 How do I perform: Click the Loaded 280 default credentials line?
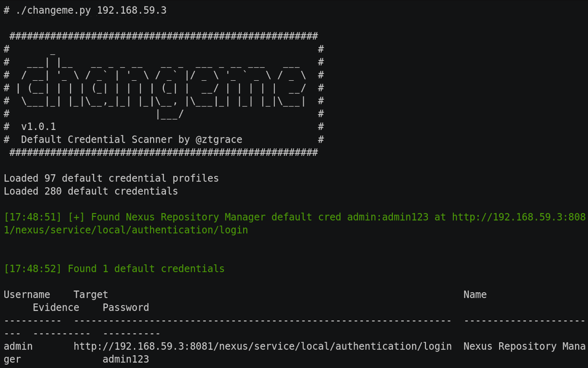tap(91, 191)
